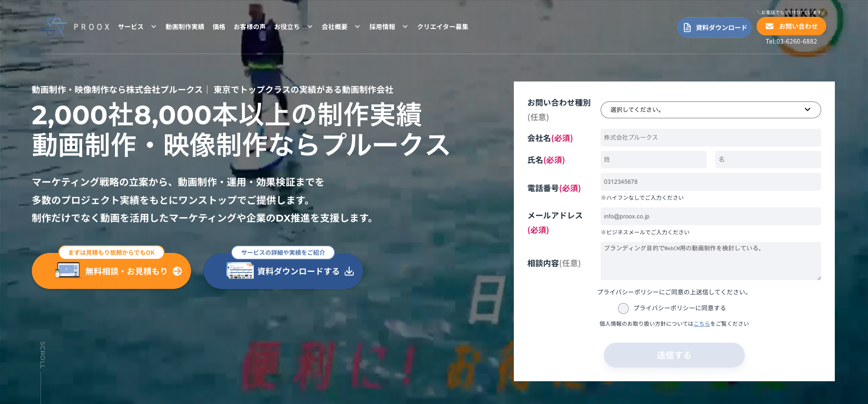Click the download arrow icon on 資料ダウンロードする
This screenshot has height=404, width=868.
pyautogui.click(x=349, y=271)
